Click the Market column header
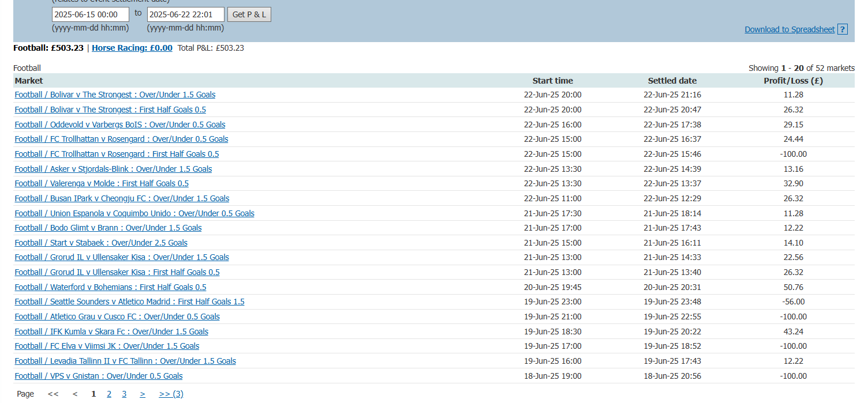The width and height of the screenshot is (868, 403). pos(29,81)
